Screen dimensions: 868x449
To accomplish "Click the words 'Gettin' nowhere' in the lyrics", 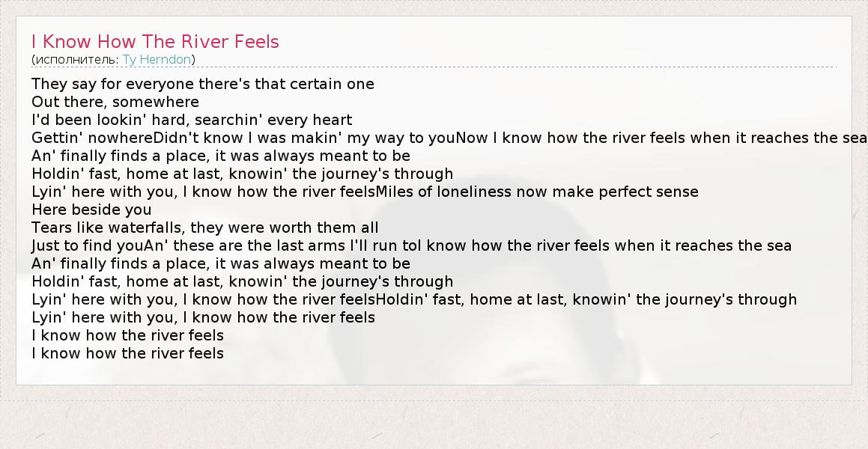I will [91, 138].
